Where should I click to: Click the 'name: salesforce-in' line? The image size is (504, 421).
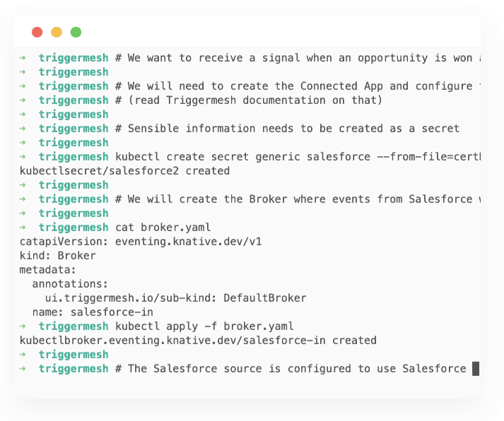(x=93, y=312)
